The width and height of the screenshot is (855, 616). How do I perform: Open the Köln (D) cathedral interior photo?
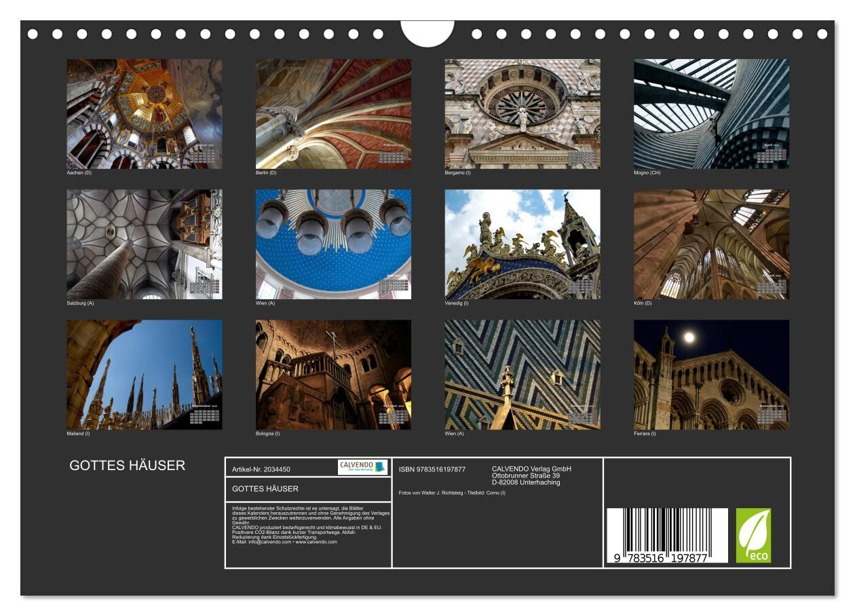pos(711,244)
